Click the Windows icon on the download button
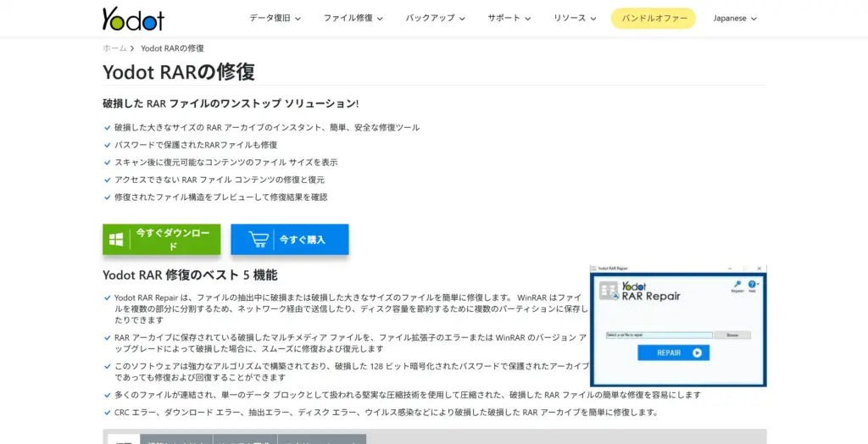Viewport: 868px width, 444px height. click(x=116, y=240)
